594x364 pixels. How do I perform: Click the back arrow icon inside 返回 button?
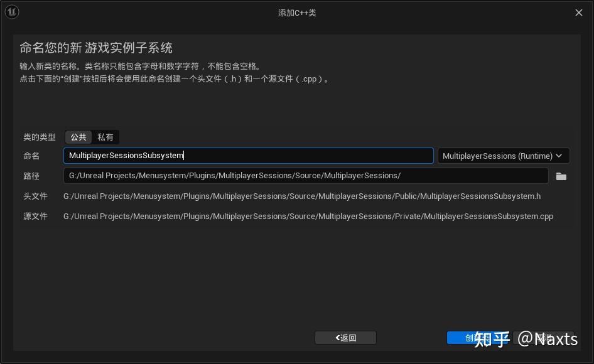tap(337, 338)
